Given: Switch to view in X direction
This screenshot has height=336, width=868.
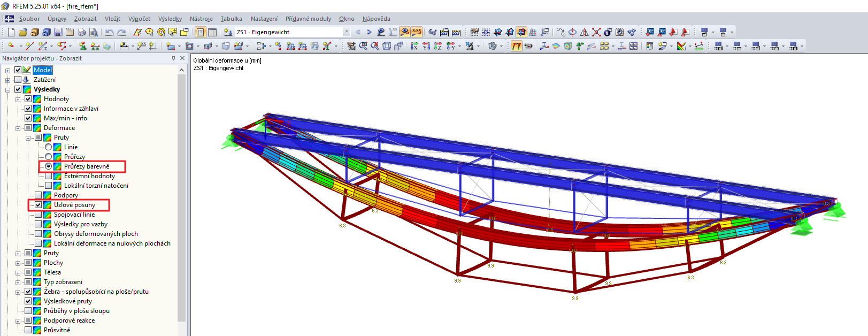Looking at the screenshot, I should click(x=414, y=46).
